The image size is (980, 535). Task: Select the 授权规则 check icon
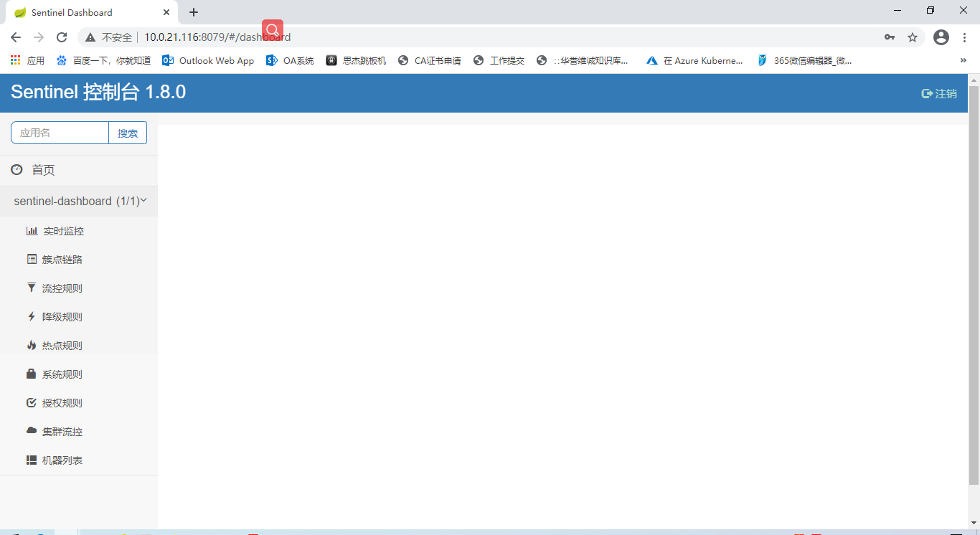32,402
